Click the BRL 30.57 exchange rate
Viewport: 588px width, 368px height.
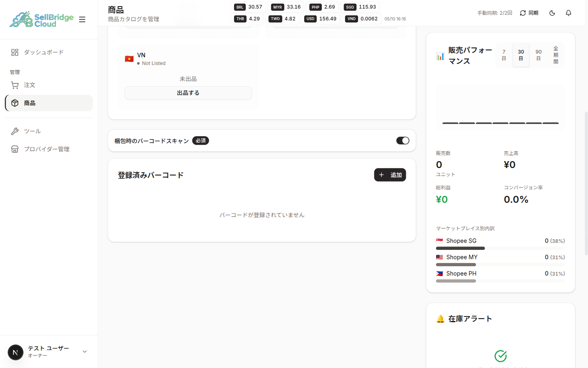click(248, 7)
